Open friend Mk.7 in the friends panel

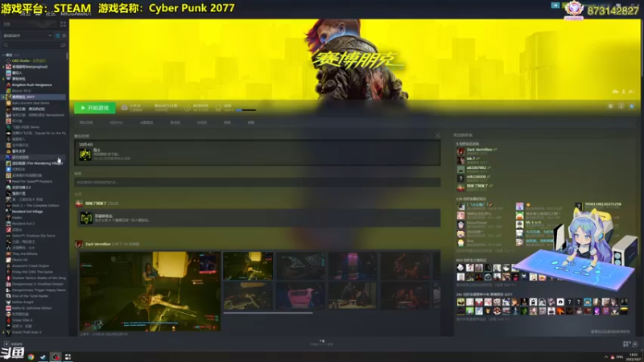coord(470,158)
